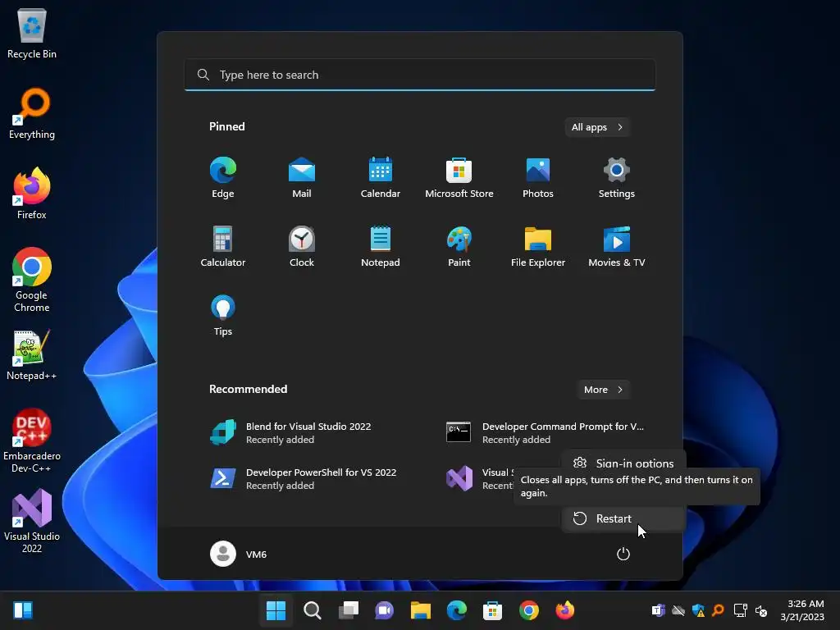Select Visual Studio 2022 desktop shortcut
840x630 pixels.
coord(32,521)
